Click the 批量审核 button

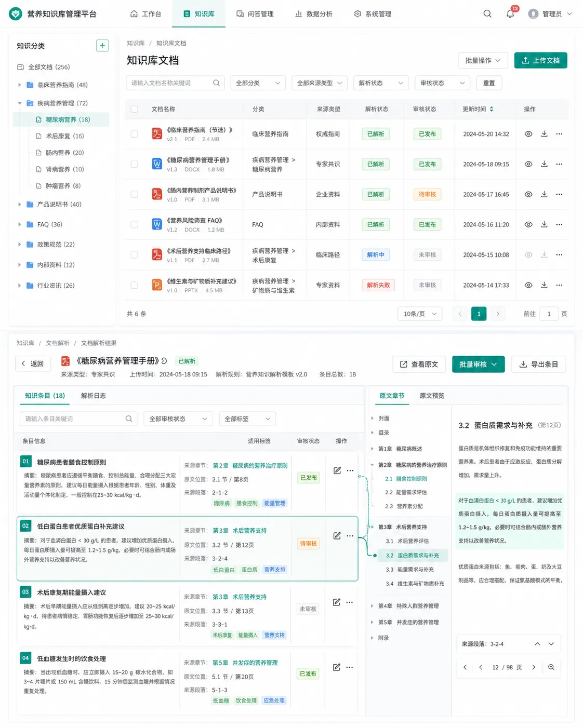pyautogui.click(x=478, y=365)
